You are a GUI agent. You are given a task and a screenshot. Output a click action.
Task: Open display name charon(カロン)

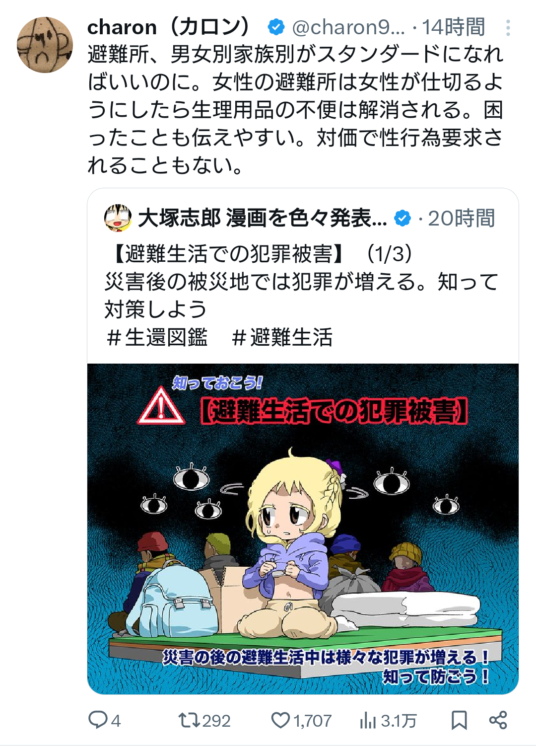coord(169,27)
